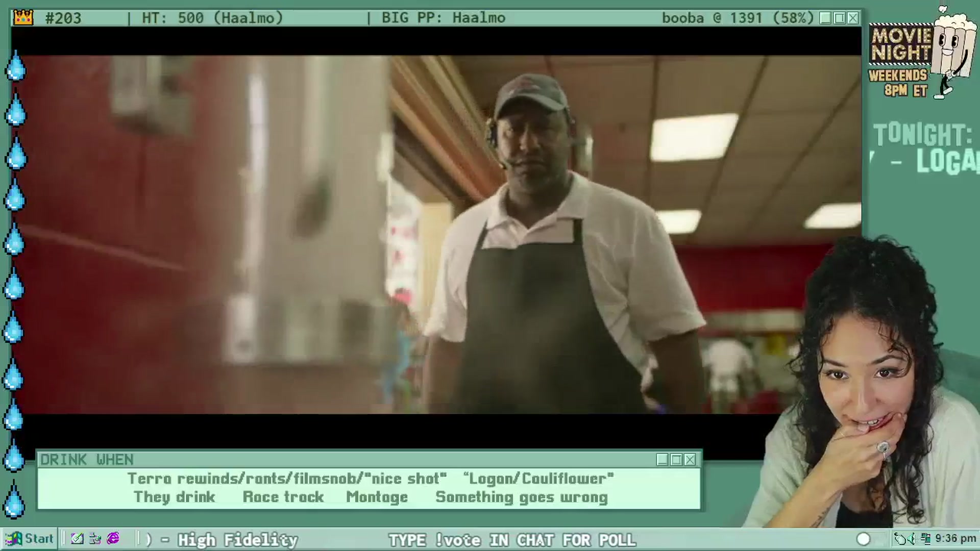Click the 'TYPE !vote IN CHAT FOR POLL' banner
Viewport: 980px width, 551px height.
click(x=512, y=540)
